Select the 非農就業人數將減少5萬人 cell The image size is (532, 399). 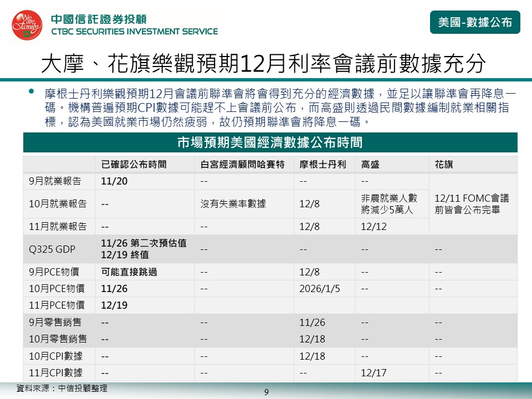tap(389, 204)
